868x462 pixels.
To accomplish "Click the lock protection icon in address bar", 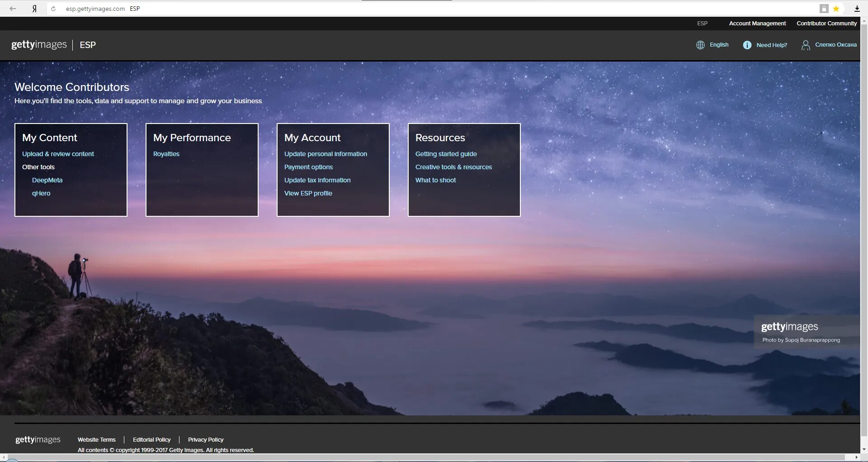I will tap(824, 9).
